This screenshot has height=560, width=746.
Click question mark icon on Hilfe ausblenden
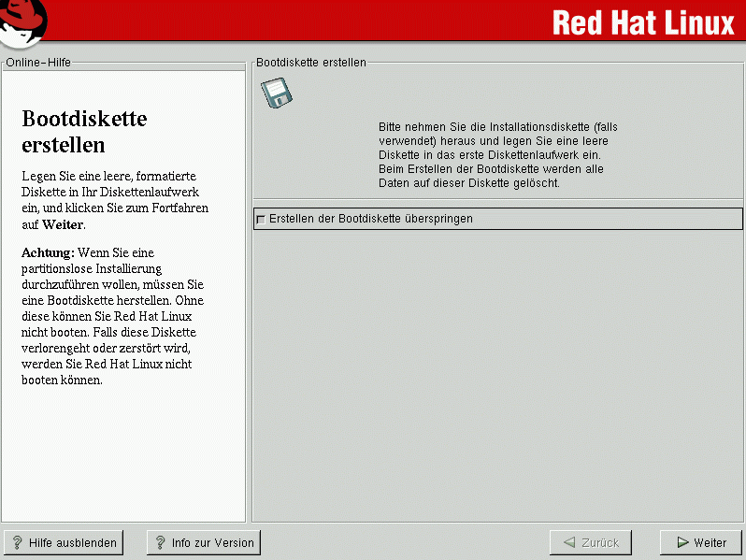(17, 542)
